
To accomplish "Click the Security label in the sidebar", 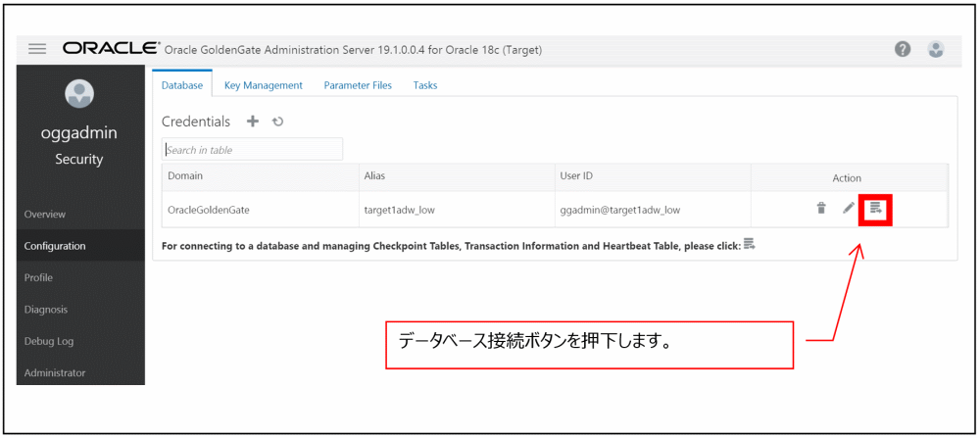I will (78, 159).
